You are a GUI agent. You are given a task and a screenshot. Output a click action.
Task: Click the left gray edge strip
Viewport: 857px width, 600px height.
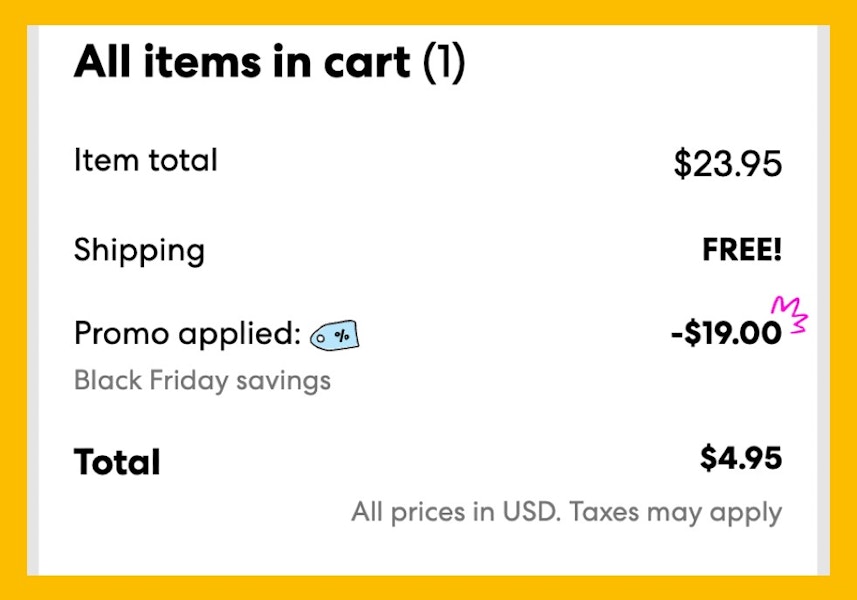pos(33,300)
